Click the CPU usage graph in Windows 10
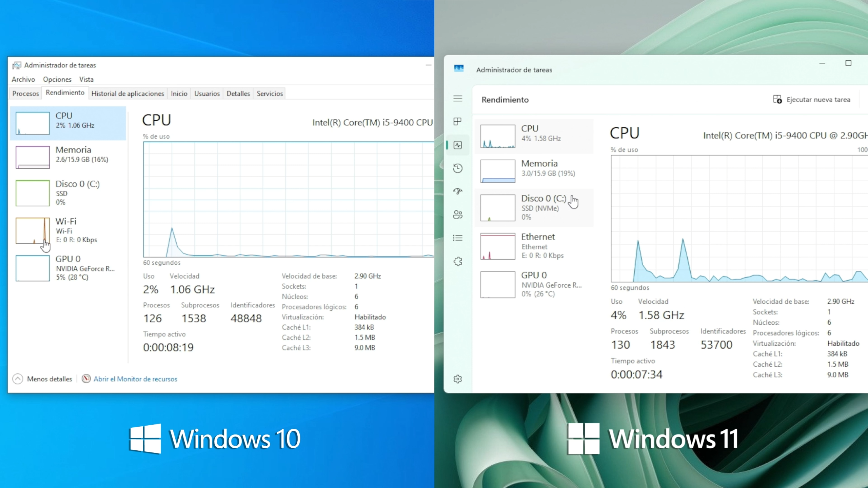The width and height of the screenshot is (868, 488). point(289,200)
